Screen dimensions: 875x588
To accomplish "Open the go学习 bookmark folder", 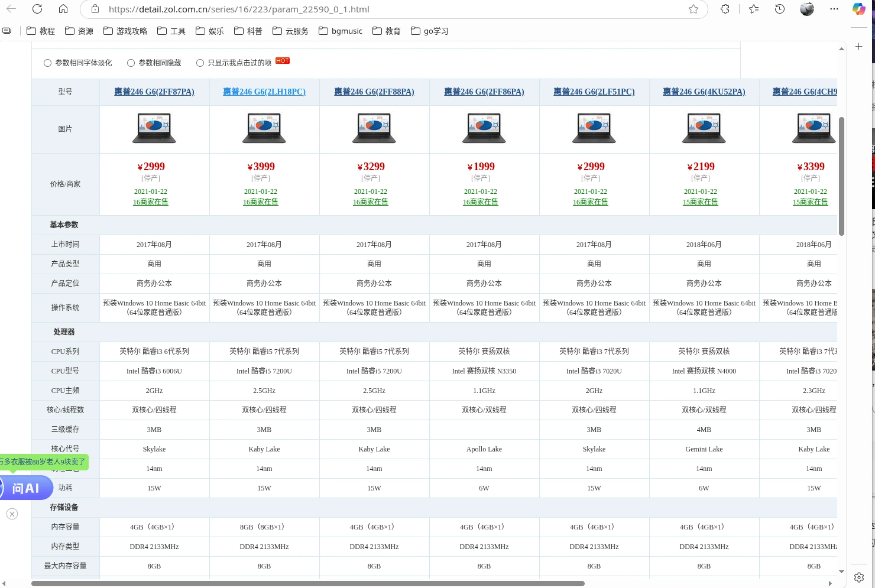I will pyautogui.click(x=430, y=31).
